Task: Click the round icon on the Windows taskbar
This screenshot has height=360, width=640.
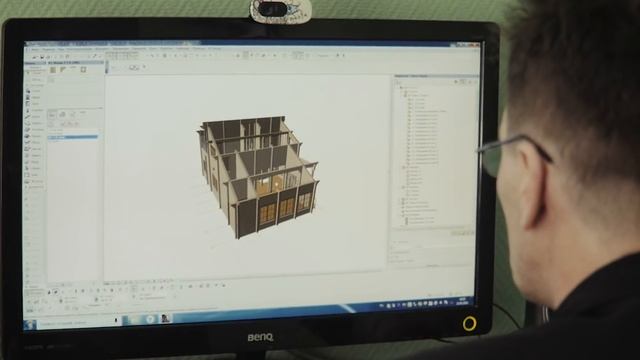Action: pyautogui.click(x=150, y=319)
